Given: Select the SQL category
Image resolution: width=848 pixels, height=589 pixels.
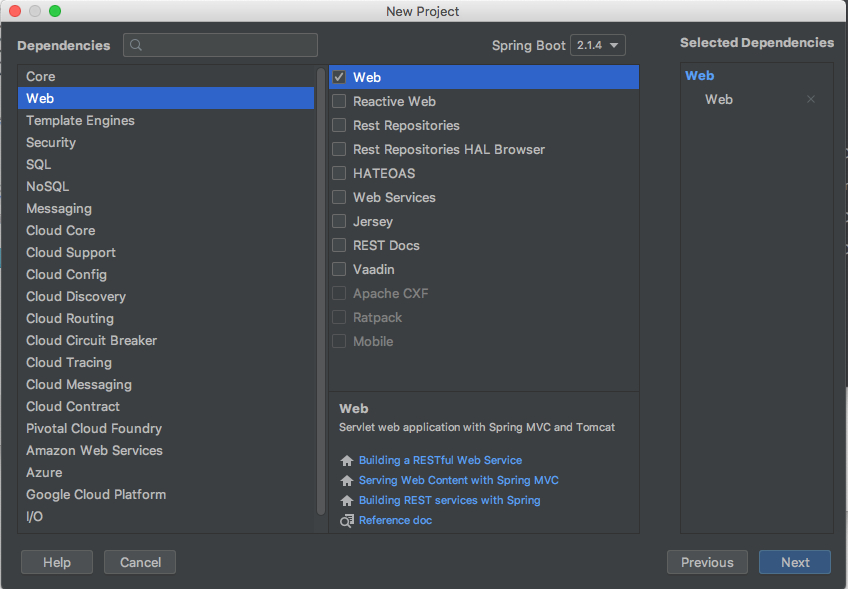Looking at the screenshot, I should pyautogui.click(x=39, y=164).
